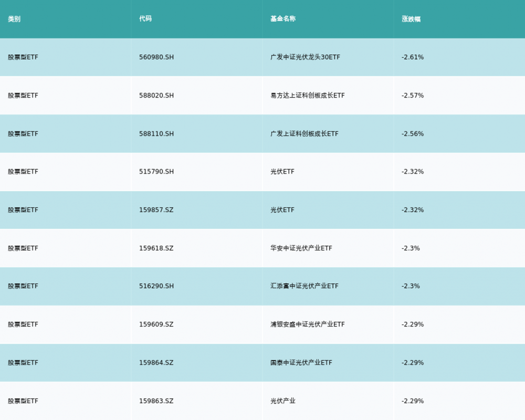The image size is (525, 420).
Task: Click the 类别 column header
Action: 14,19
